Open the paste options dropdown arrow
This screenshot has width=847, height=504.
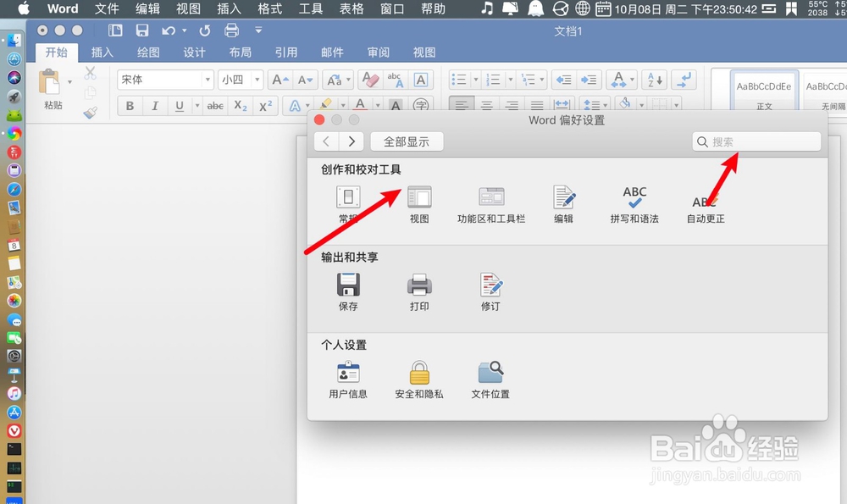click(69, 82)
